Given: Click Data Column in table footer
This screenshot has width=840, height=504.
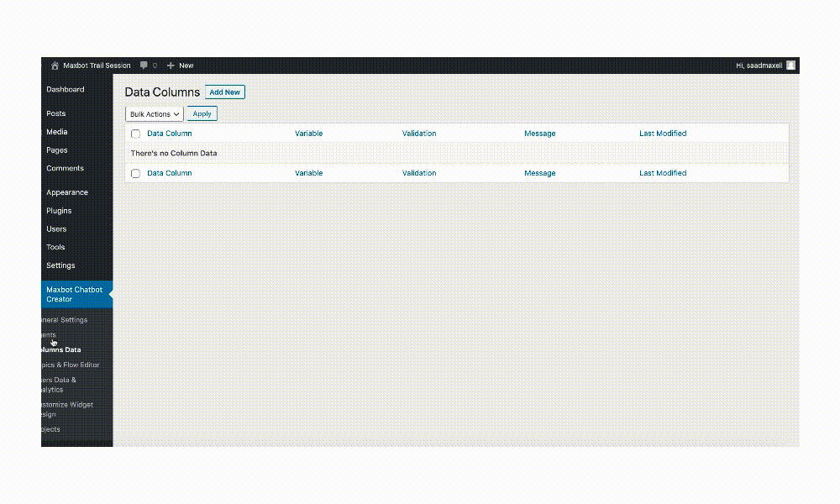Looking at the screenshot, I should click(x=170, y=173).
